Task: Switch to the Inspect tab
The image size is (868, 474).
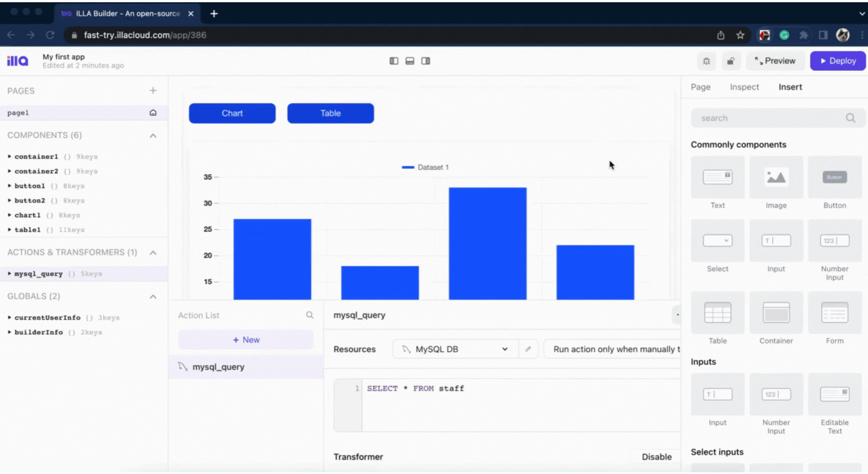Action: pos(744,87)
